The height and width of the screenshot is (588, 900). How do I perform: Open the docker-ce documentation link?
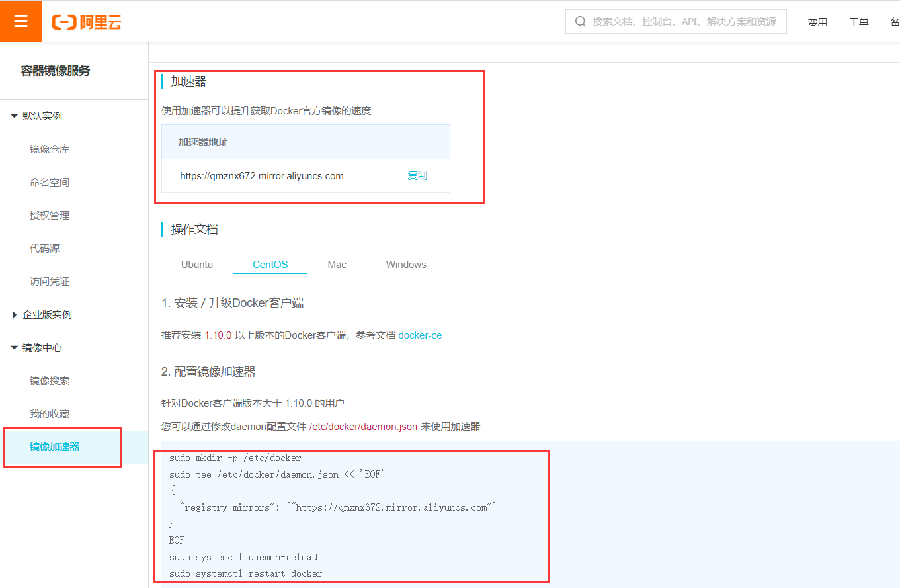pos(420,335)
